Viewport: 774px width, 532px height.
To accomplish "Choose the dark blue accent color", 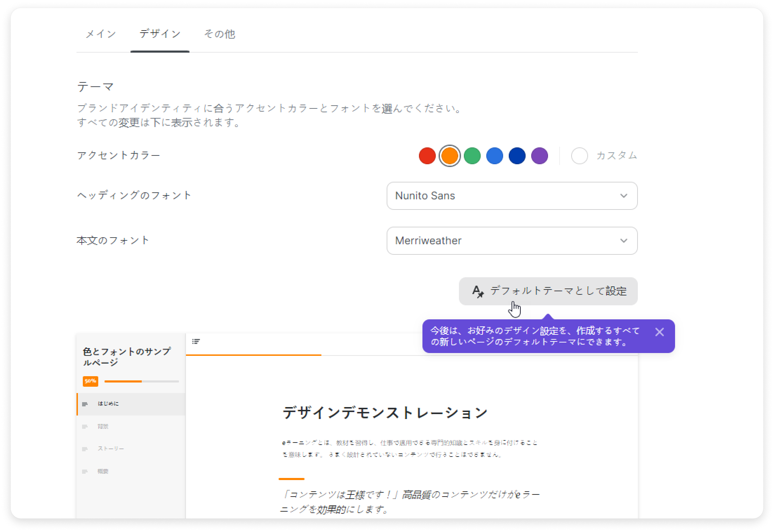I will point(517,156).
